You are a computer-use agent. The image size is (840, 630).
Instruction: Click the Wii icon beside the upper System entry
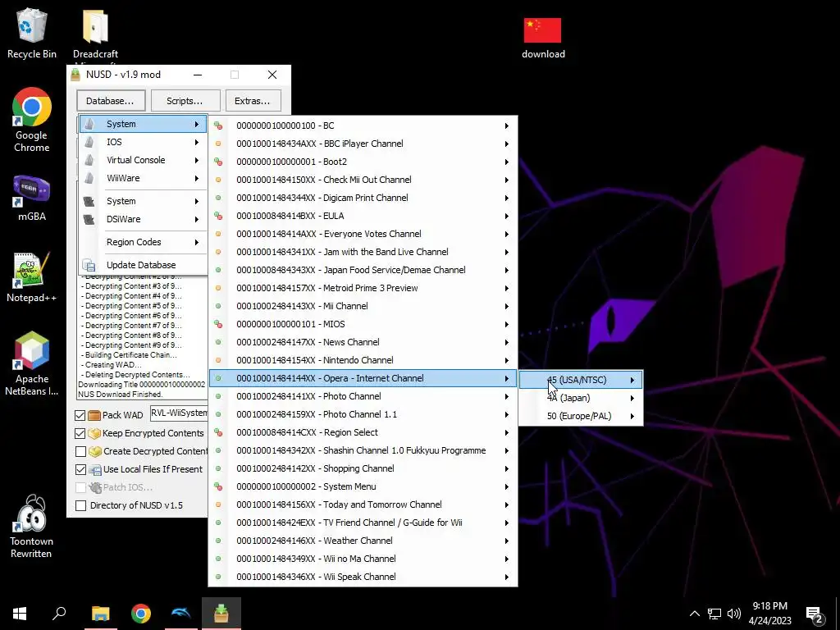tap(89, 124)
